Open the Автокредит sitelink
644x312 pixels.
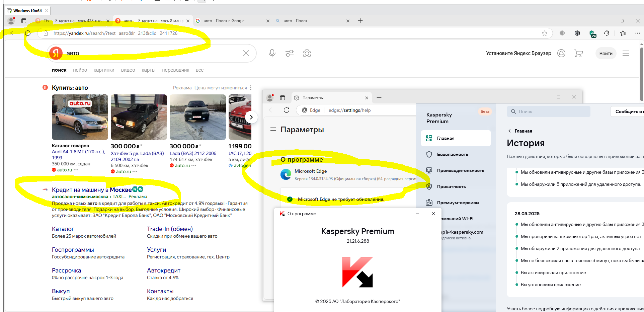click(164, 270)
